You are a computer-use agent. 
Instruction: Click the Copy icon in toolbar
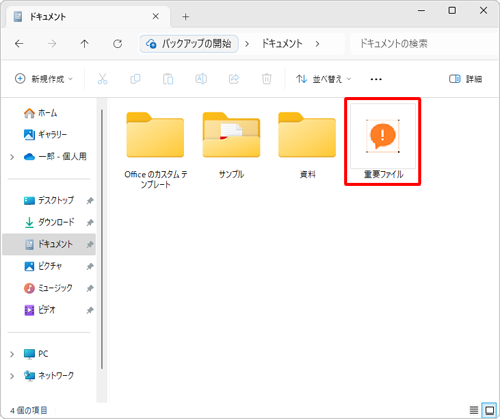pyautogui.click(x=135, y=79)
